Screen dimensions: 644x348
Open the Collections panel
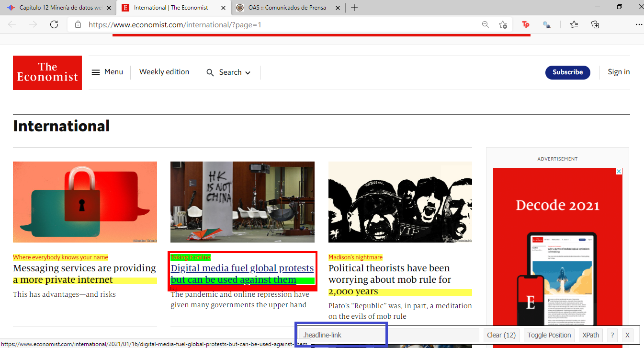595,24
